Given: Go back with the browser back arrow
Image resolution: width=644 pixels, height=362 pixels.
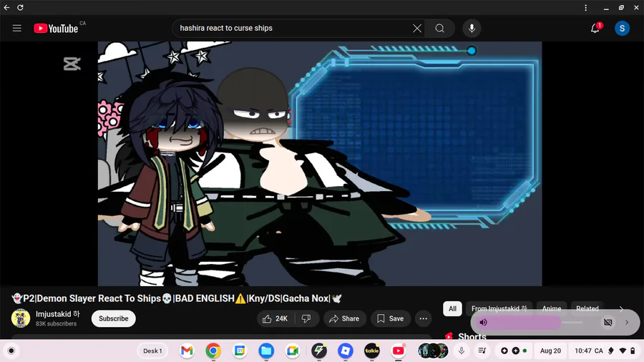Looking at the screenshot, I should click(6, 7).
